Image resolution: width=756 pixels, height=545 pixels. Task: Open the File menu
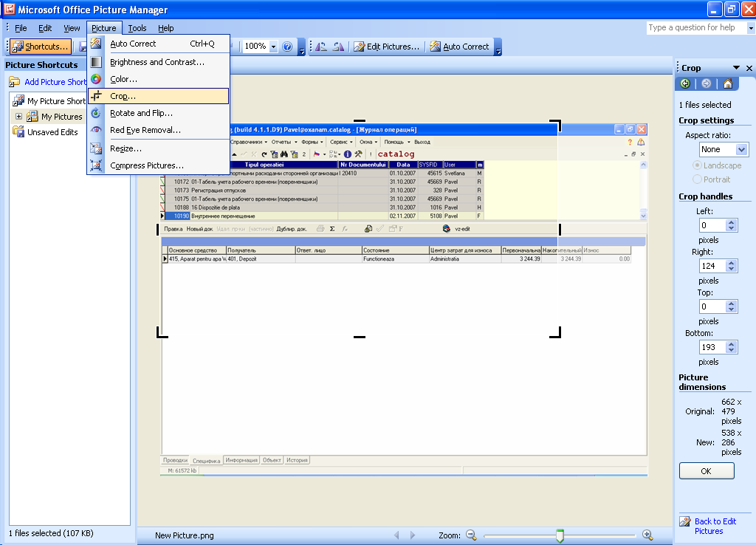click(21, 28)
